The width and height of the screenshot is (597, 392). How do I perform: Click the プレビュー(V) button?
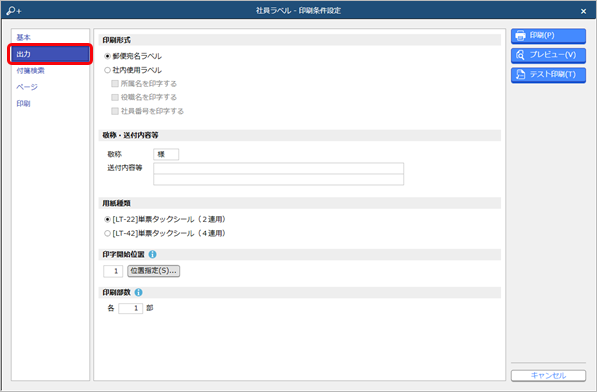(x=548, y=55)
